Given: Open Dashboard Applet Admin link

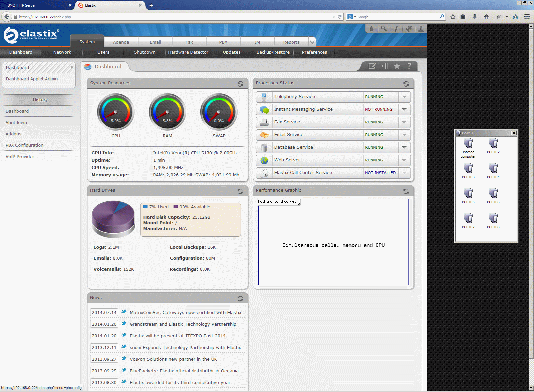Looking at the screenshot, I should 32,79.
